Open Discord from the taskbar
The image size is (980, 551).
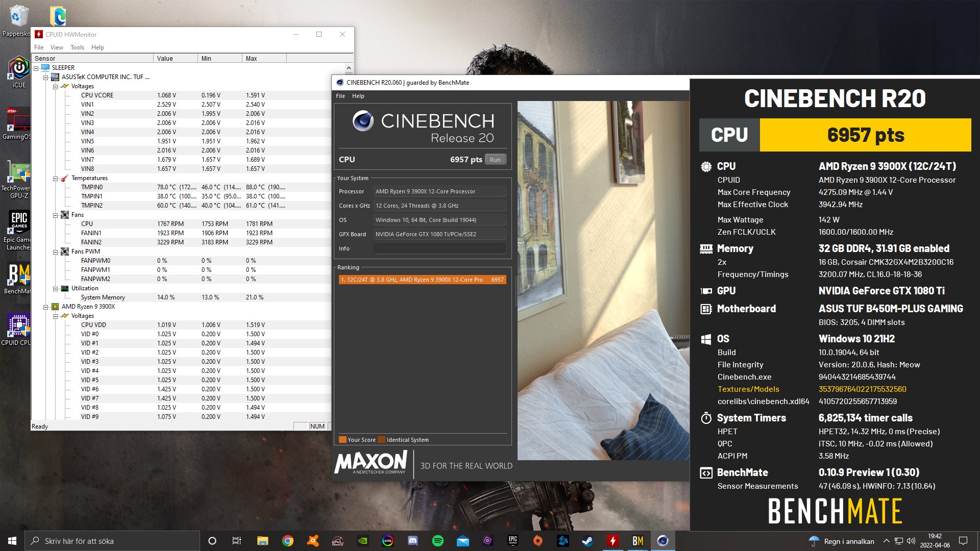[413, 541]
